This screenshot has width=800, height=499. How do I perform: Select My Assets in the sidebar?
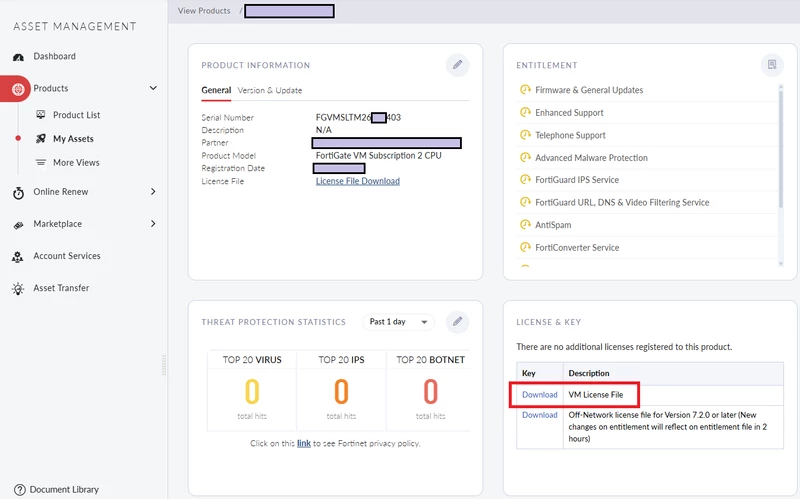coord(73,139)
